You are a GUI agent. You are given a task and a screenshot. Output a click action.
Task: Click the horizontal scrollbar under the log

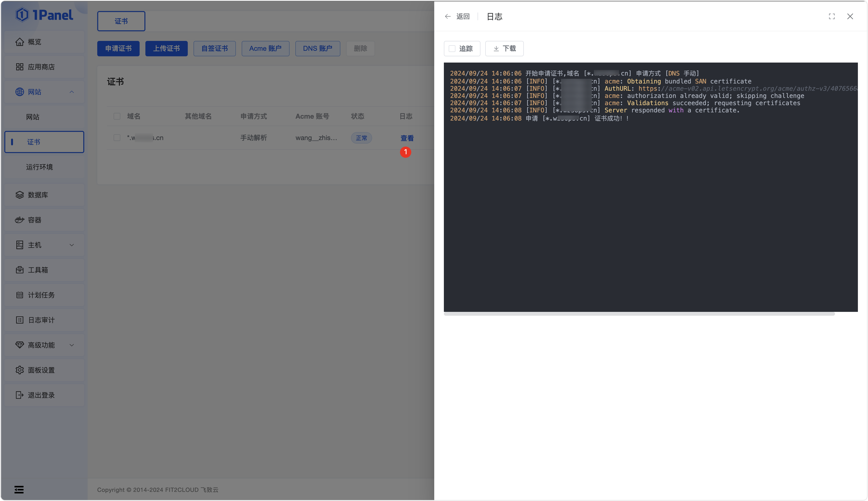coord(639,314)
